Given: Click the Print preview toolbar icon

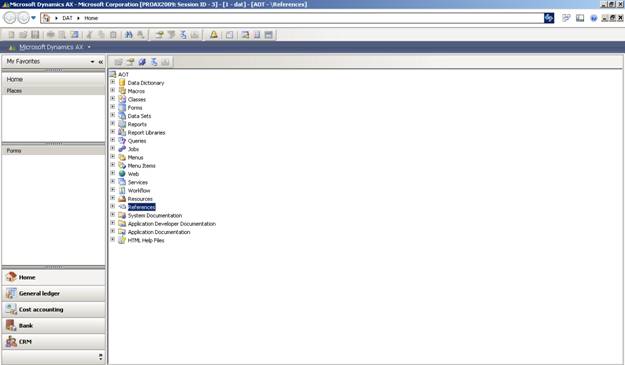Looking at the screenshot, I should [x=62, y=35].
